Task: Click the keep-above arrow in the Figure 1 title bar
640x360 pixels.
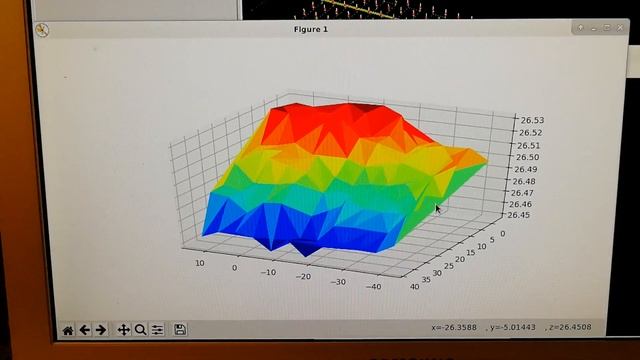Action: (x=580, y=28)
